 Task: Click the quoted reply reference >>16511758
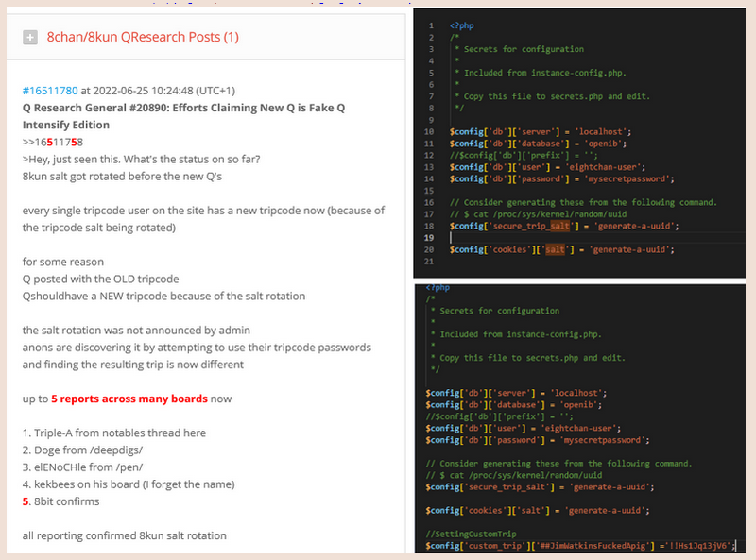click(x=53, y=143)
